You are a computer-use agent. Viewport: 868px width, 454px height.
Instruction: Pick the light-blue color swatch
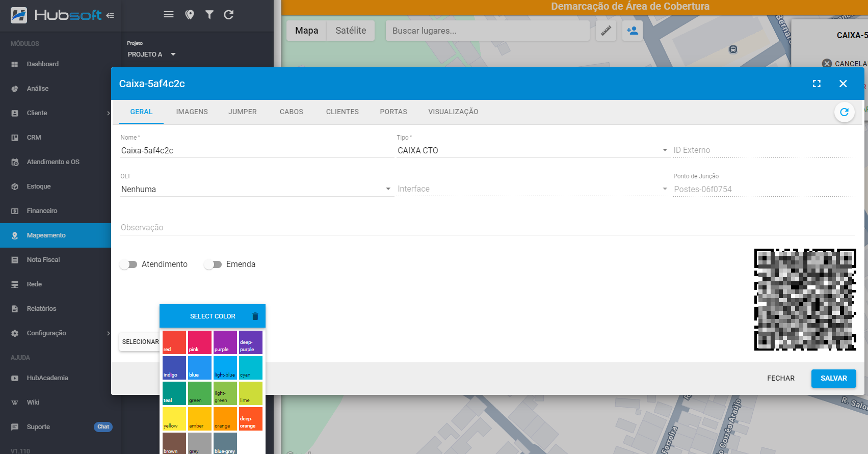(225, 368)
